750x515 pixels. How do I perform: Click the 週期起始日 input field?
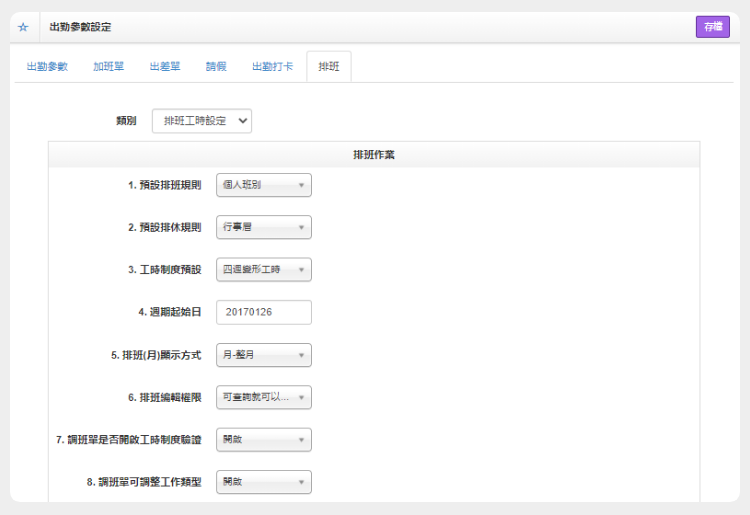263,312
